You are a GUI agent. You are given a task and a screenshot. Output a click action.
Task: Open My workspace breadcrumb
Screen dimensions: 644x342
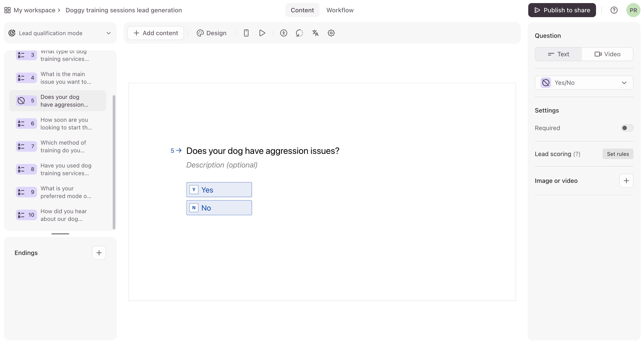tap(35, 10)
